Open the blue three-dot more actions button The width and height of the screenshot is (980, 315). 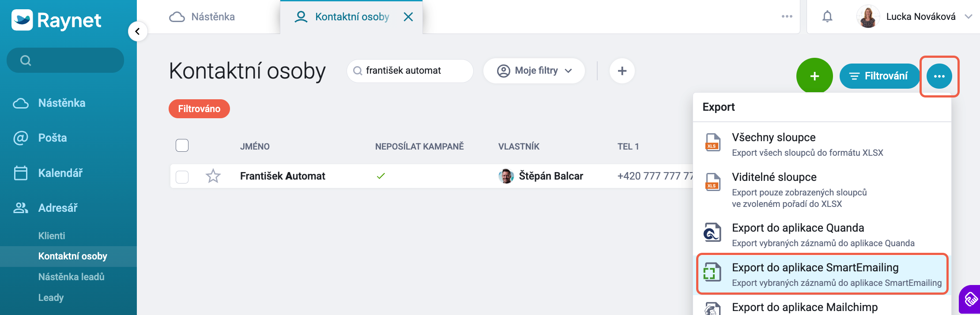(x=939, y=76)
